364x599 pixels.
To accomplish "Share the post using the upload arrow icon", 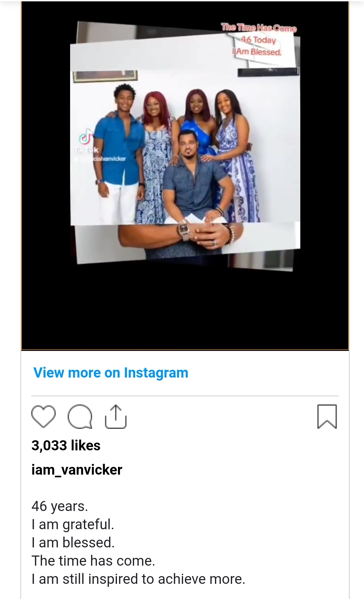I will coord(116,417).
